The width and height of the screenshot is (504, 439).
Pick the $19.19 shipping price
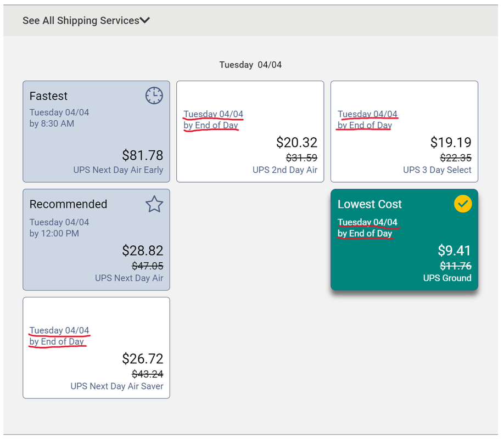click(x=451, y=142)
